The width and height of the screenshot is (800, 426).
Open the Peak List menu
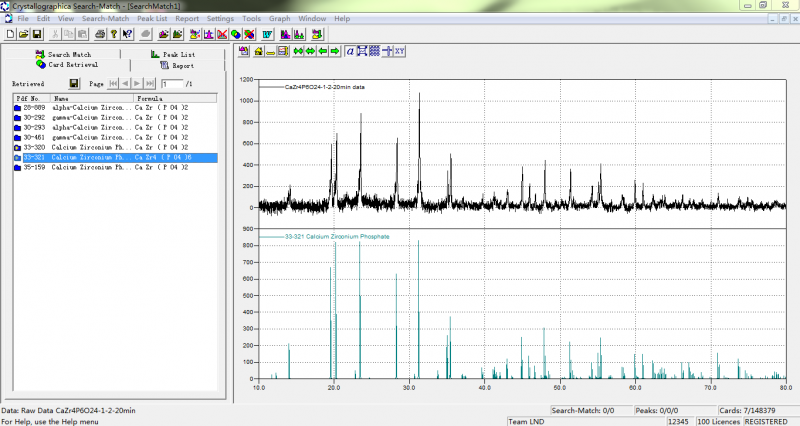click(152, 18)
